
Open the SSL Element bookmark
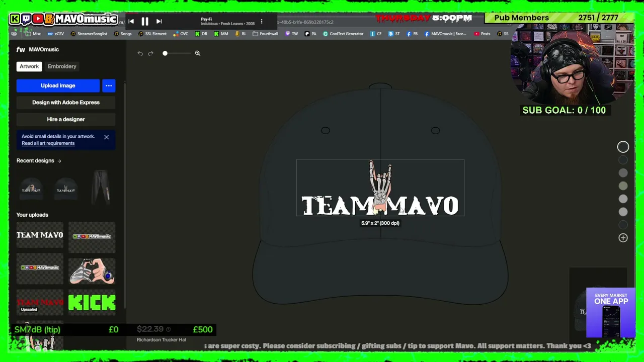(x=152, y=34)
